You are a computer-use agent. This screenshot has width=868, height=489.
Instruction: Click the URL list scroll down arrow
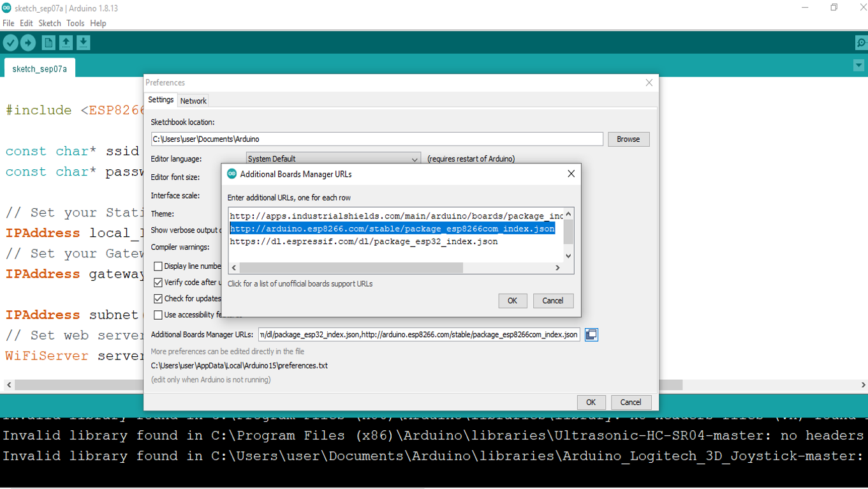[x=568, y=256]
